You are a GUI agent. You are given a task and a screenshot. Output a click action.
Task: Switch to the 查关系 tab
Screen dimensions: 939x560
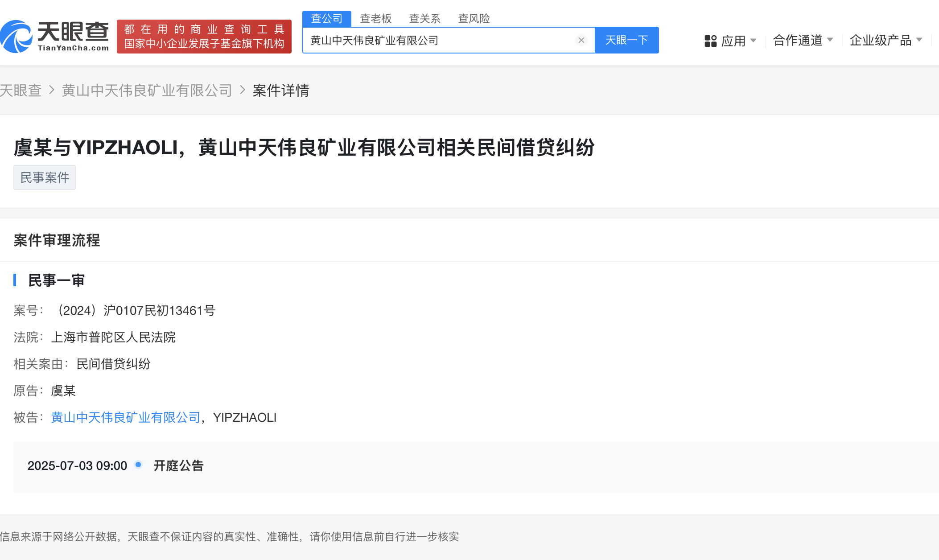[424, 19]
